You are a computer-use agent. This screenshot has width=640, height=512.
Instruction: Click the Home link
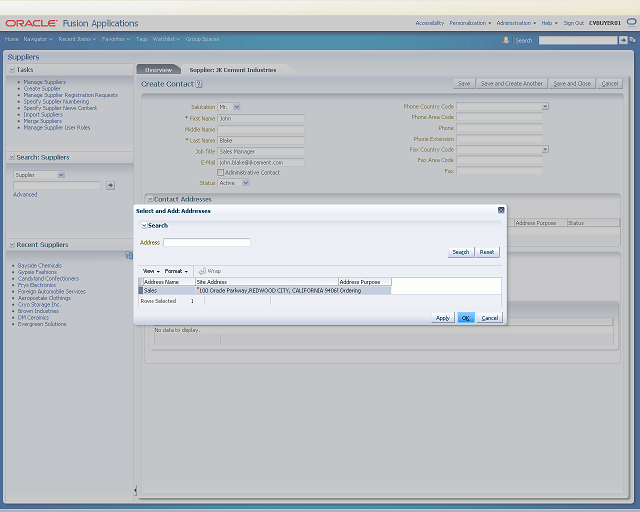tap(11, 39)
